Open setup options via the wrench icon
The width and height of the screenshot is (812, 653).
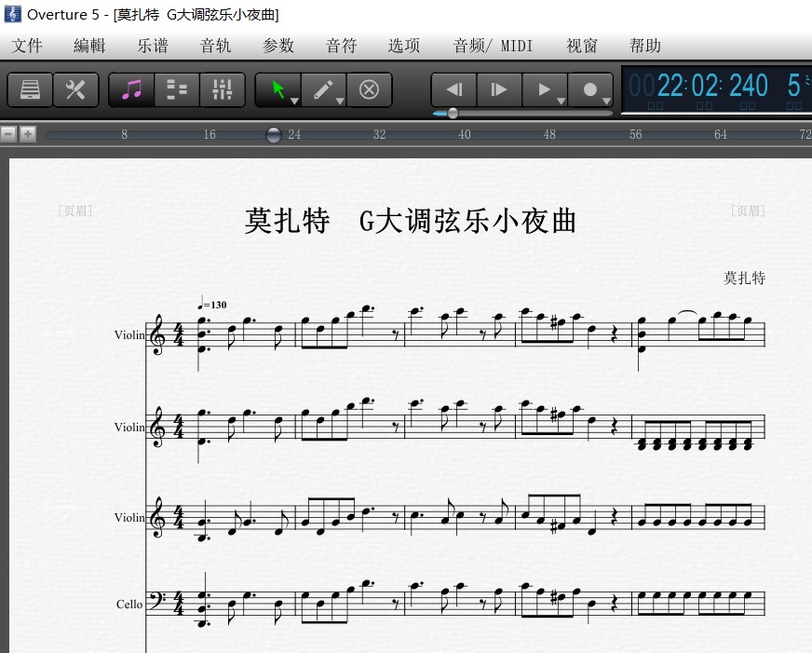tap(76, 89)
